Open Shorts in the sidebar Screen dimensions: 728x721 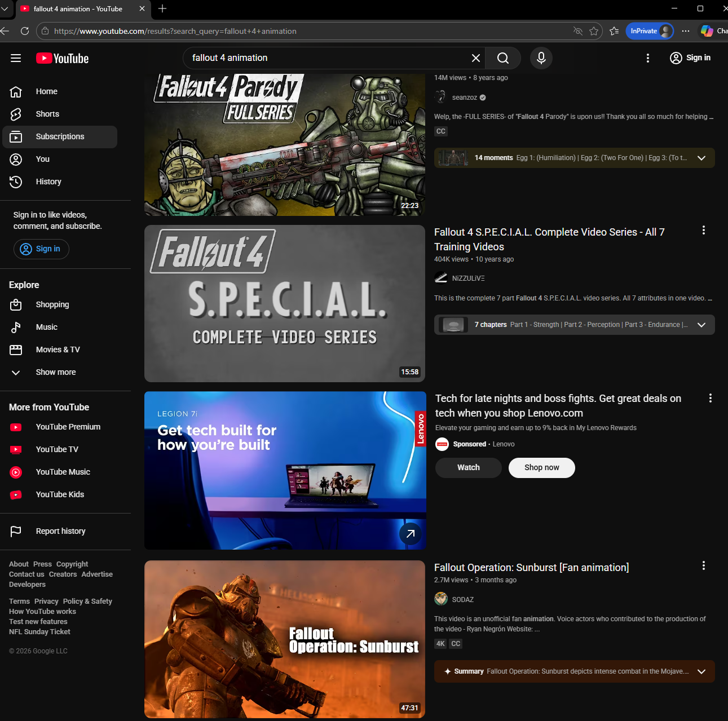60,114
